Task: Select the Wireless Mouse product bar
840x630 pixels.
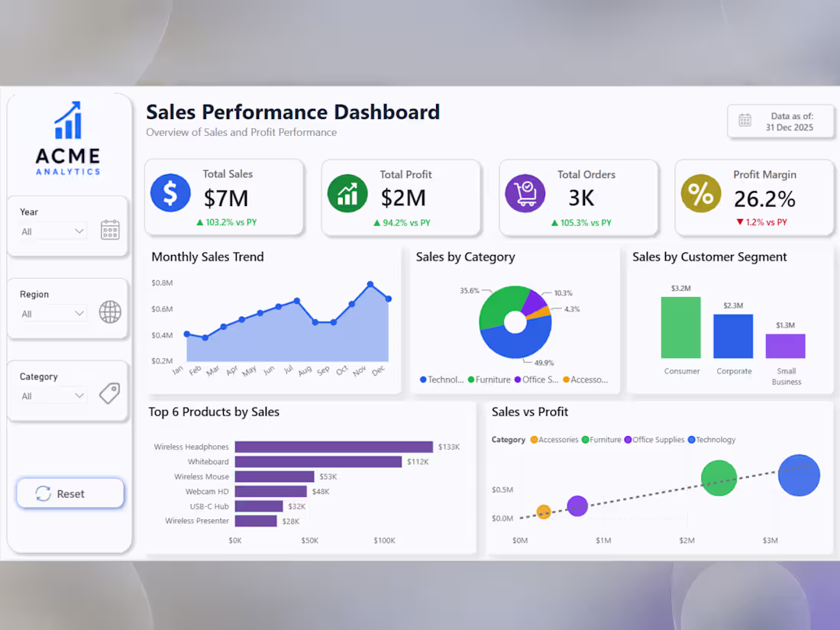Action: (x=275, y=477)
